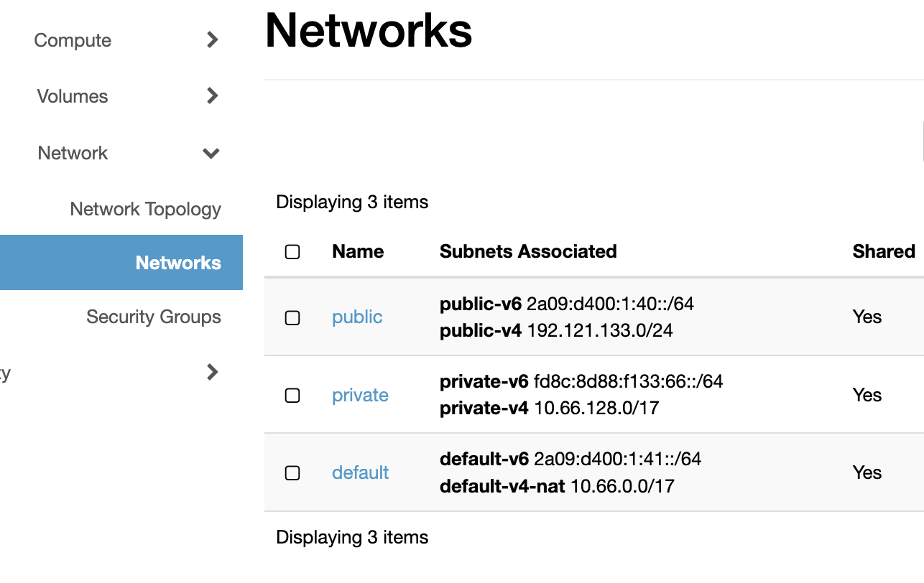The height and width of the screenshot is (583, 924).
Task: Click the Networks page title
Action: click(x=368, y=31)
